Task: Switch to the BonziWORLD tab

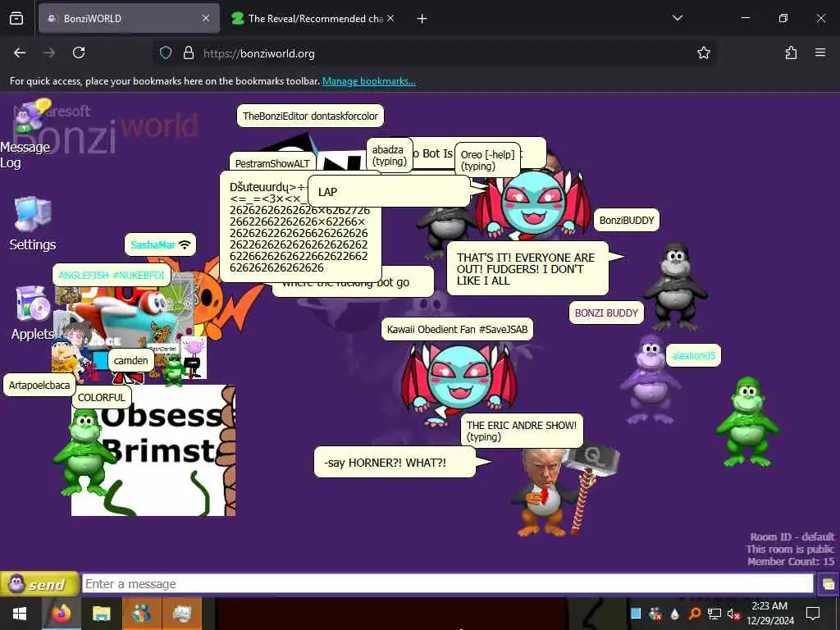Action: tap(129, 18)
